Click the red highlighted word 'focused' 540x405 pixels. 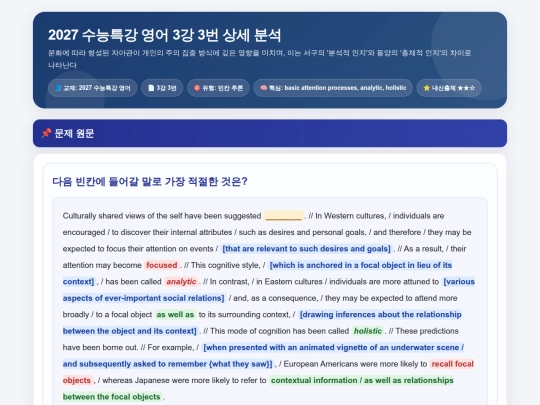(162, 265)
